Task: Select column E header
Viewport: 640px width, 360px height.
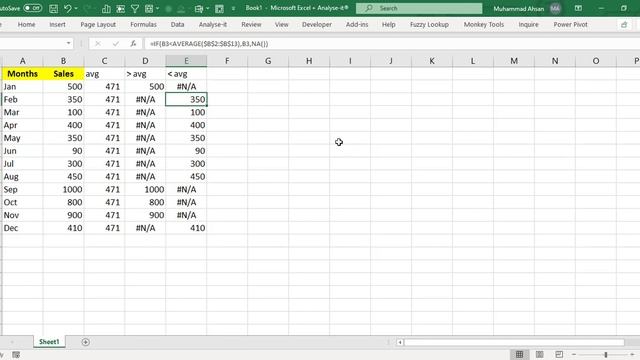Action: pos(186,61)
